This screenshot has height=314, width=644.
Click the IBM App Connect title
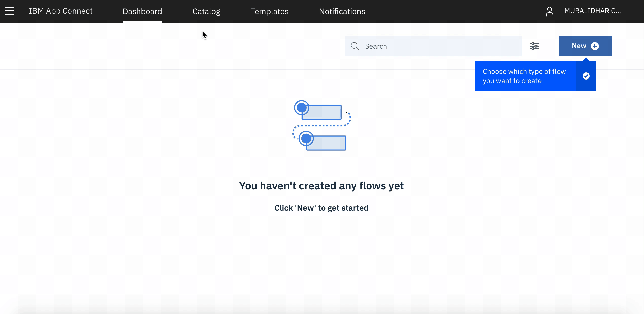(61, 11)
